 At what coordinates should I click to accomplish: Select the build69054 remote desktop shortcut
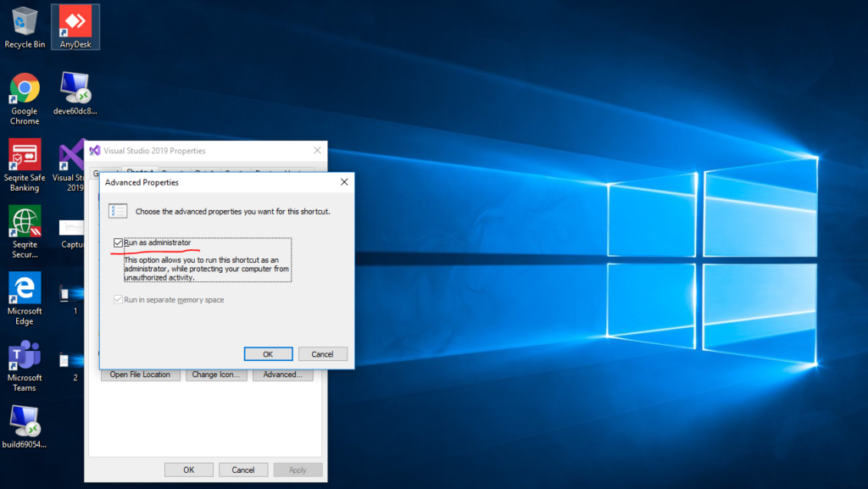coord(25,426)
